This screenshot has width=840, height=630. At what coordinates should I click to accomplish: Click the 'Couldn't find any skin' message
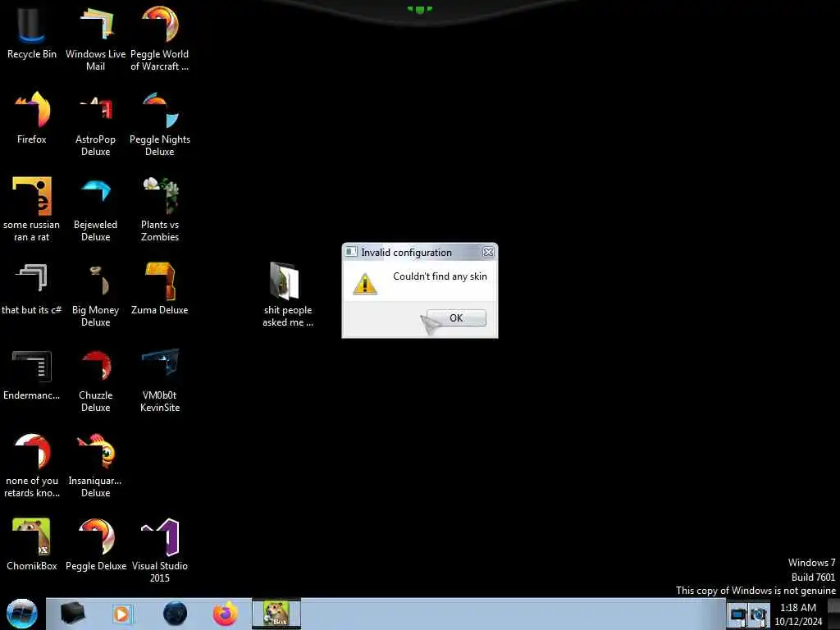coord(440,276)
